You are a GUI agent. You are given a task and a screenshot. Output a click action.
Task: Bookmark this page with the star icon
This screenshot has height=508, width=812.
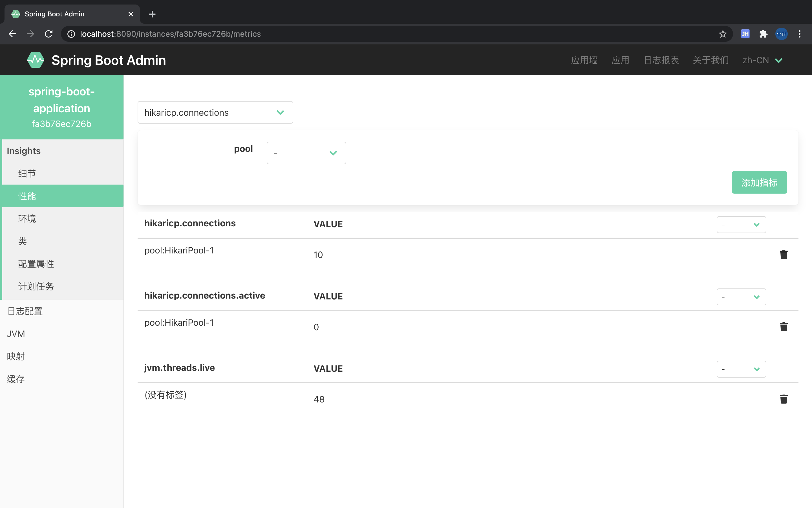click(723, 34)
